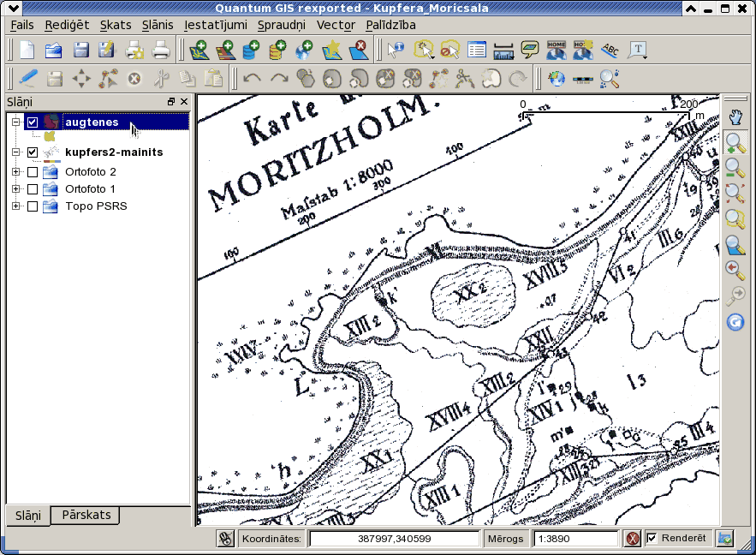The width and height of the screenshot is (756, 555).
Task: Open the Rediģēt menu
Action: coord(67,25)
